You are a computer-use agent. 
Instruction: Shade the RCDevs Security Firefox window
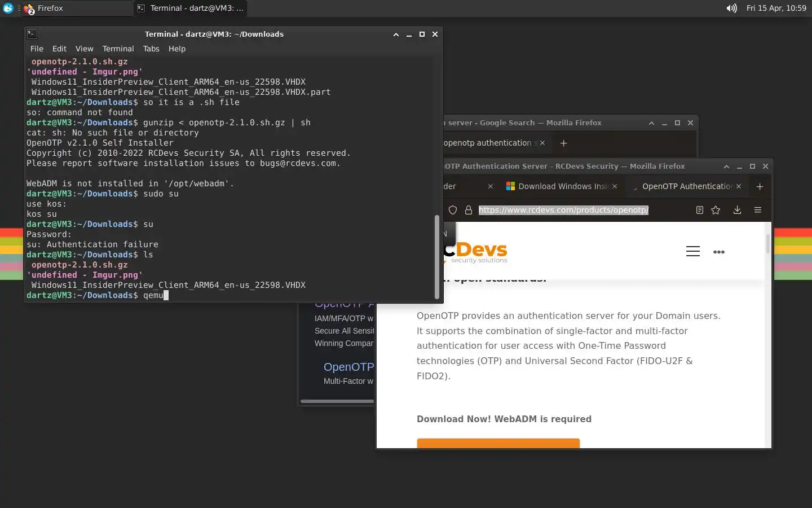pos(726,166)
